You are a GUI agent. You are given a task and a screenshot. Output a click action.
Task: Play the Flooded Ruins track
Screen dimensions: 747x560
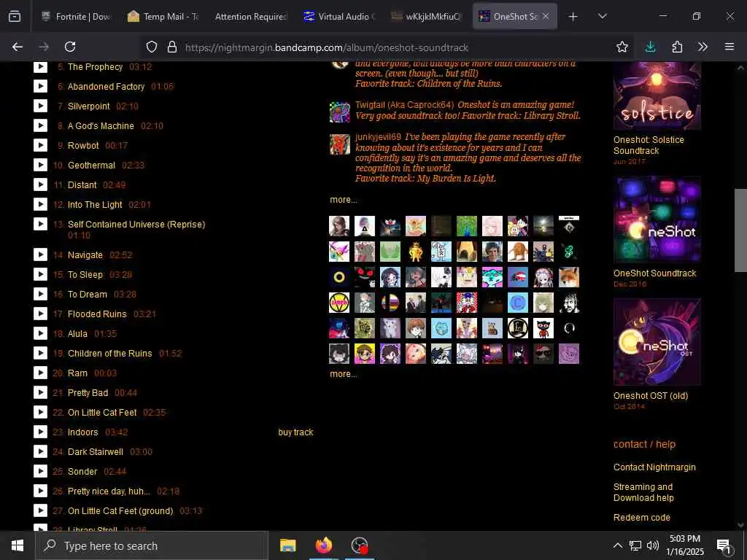point(41,314)
